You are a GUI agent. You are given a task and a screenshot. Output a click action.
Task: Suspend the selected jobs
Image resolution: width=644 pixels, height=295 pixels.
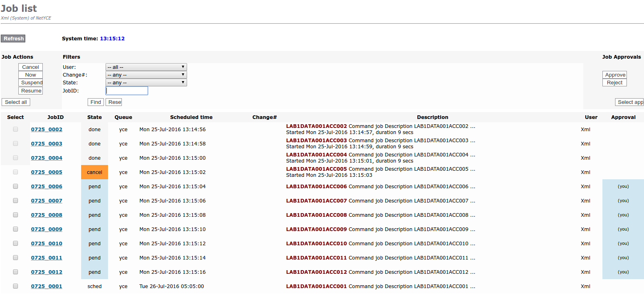(31, 83)
